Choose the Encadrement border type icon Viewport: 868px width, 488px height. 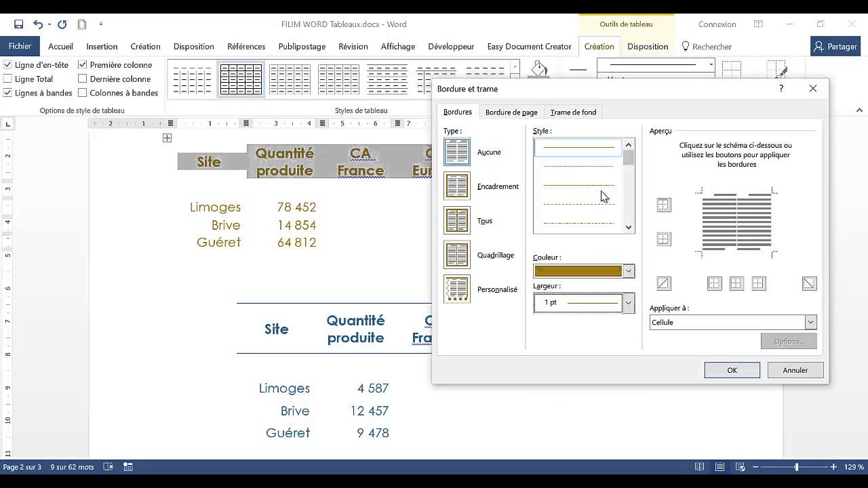[x=456, y=186]
